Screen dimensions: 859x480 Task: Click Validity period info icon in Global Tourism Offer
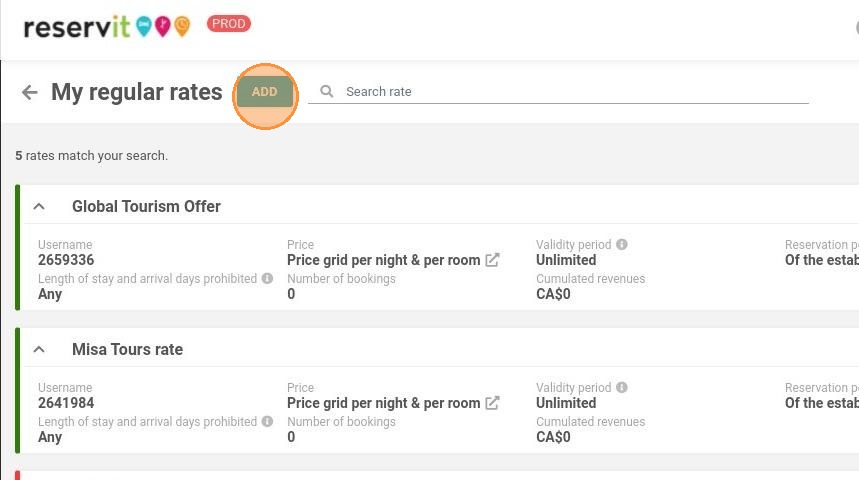pyautogui.click(x=621, y=244)
